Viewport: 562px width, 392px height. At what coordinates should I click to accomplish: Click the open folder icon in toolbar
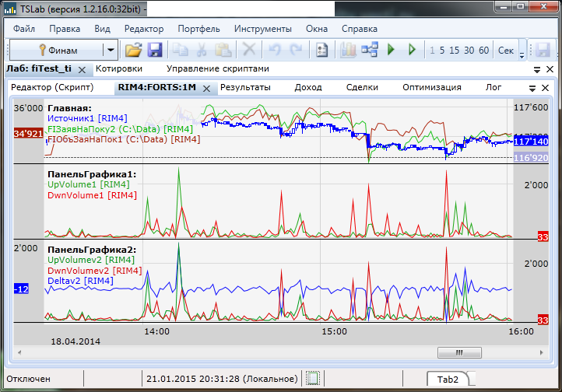[x=134, y=51]
